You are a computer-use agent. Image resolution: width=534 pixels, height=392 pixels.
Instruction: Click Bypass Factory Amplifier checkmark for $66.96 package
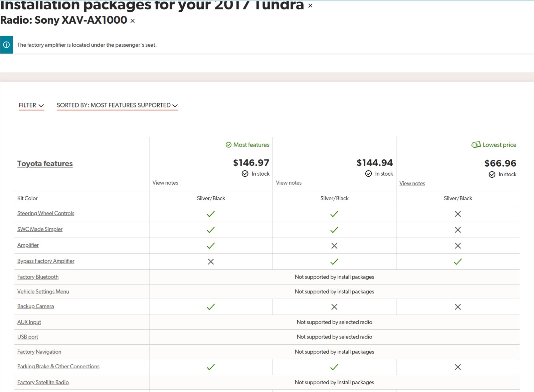(458, 262)
